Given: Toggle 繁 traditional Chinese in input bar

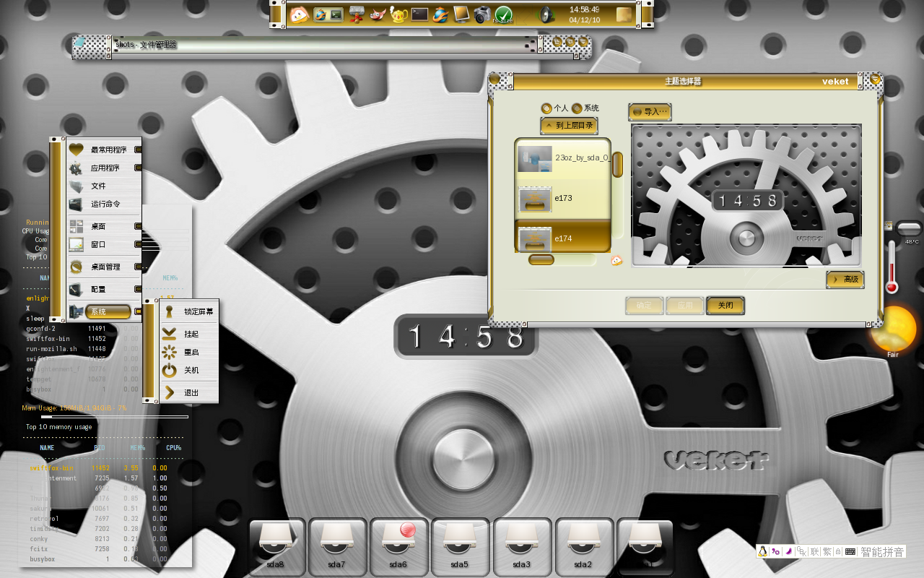Looking at the screenshot, I should point(827,551).
